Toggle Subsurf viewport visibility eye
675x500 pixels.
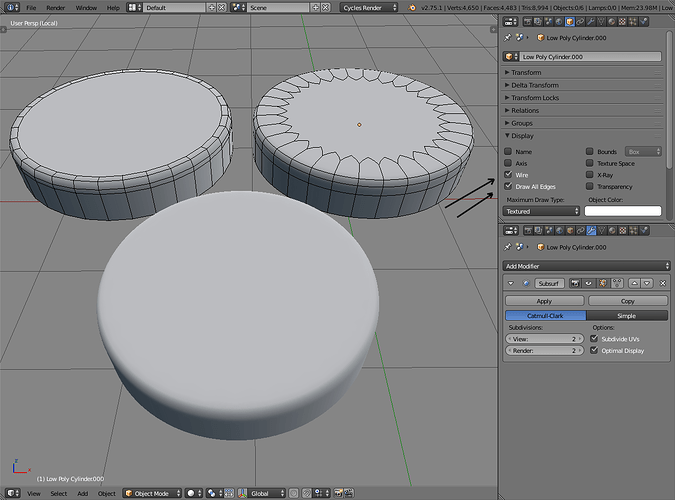588,283
